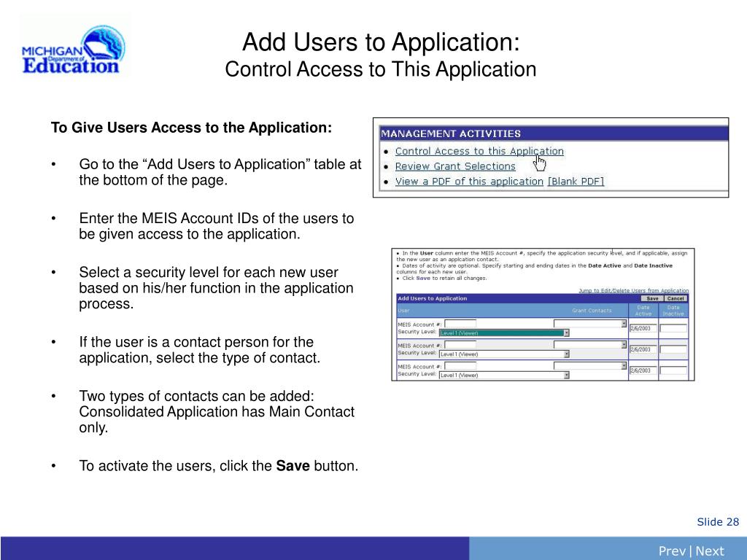
Task: Click the Cancel button in Add Users table
Action: coord(676,298)
